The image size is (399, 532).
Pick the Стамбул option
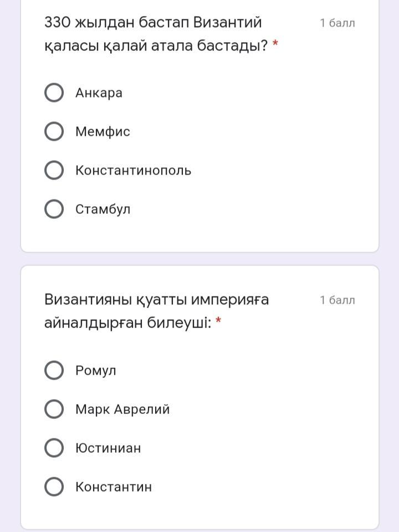54,209
